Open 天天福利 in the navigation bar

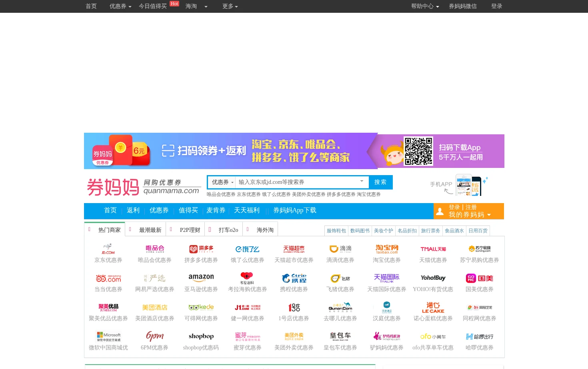[247, 210]
